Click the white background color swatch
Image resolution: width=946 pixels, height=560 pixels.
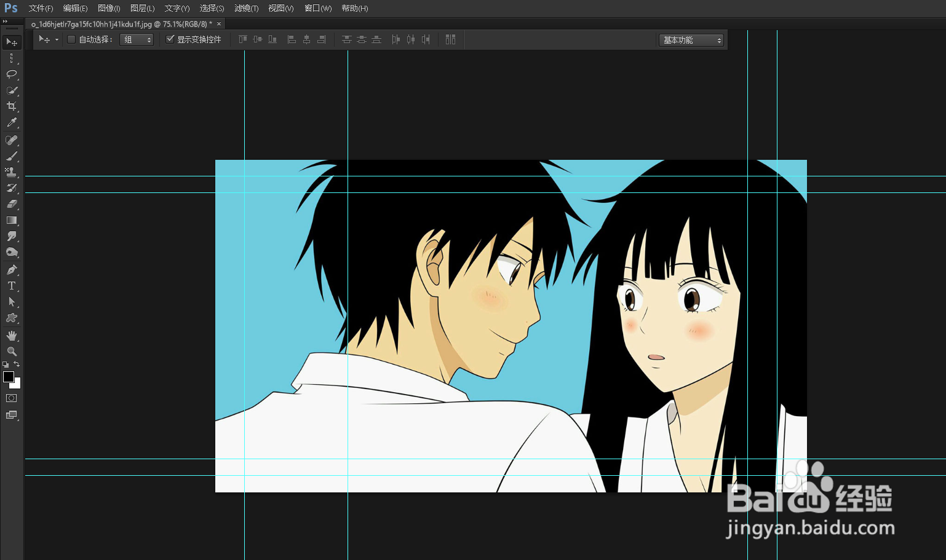pyautogui.click(x=17, y=385)
